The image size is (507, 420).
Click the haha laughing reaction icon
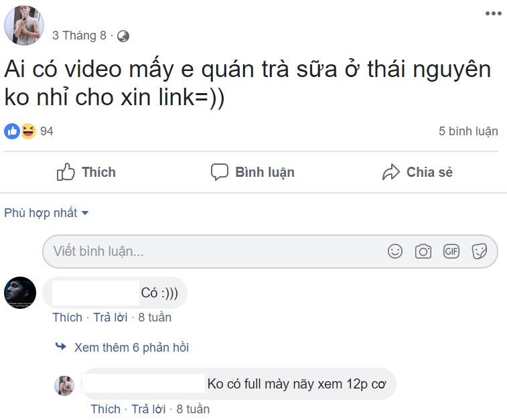28,131
